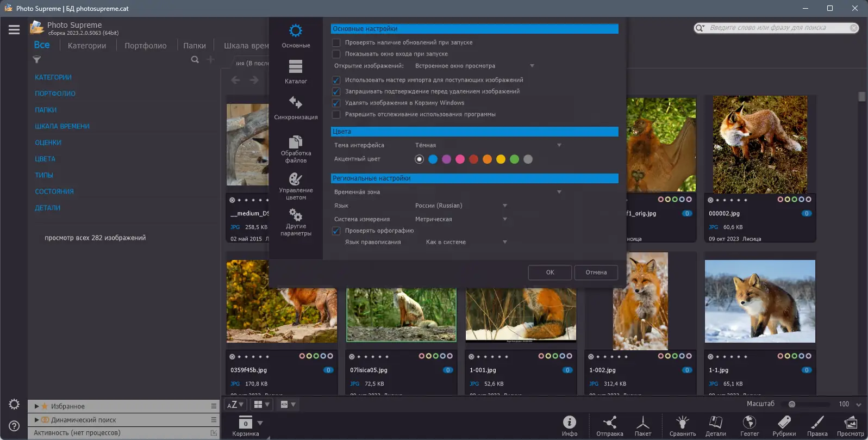Screen dimensions: 868x440
Task: Click the Отмена button
Action: point(596,272)
